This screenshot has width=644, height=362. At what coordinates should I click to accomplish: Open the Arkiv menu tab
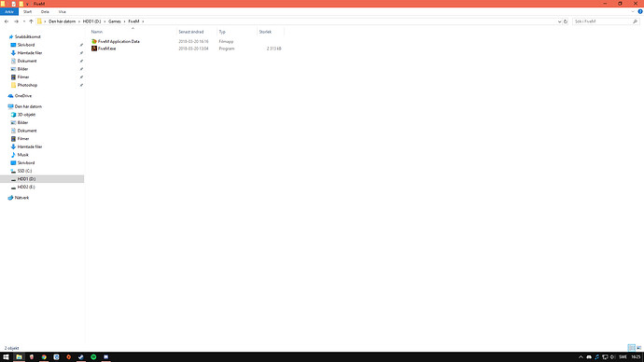(x=9, y=11)
